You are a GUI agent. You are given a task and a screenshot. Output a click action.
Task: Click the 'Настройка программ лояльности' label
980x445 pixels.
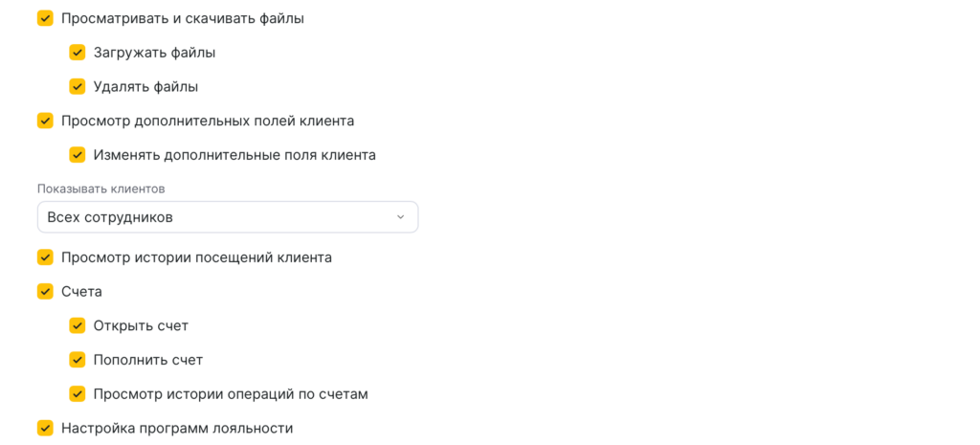(x=177, y=428)
